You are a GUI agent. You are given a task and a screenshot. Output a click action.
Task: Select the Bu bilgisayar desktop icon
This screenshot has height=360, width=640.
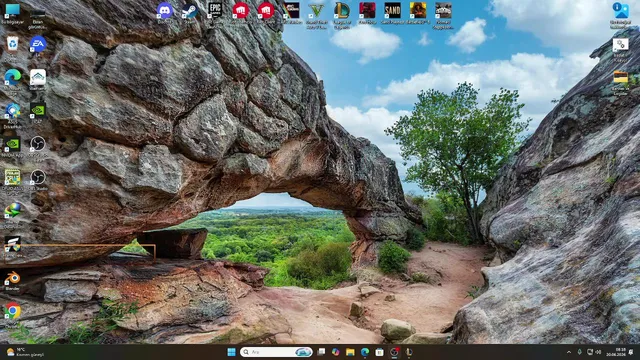pos(13,13)
